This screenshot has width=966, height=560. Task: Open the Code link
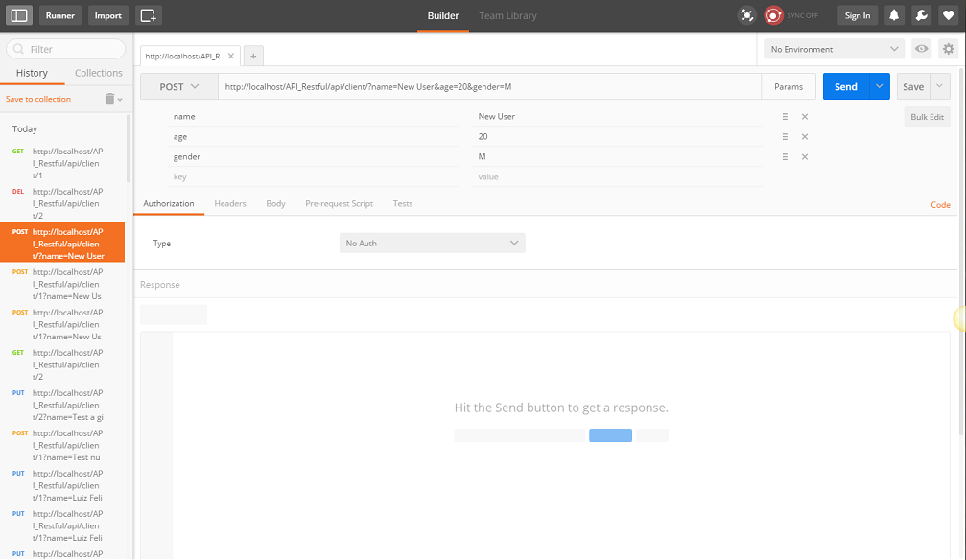[x=940, y=204]
